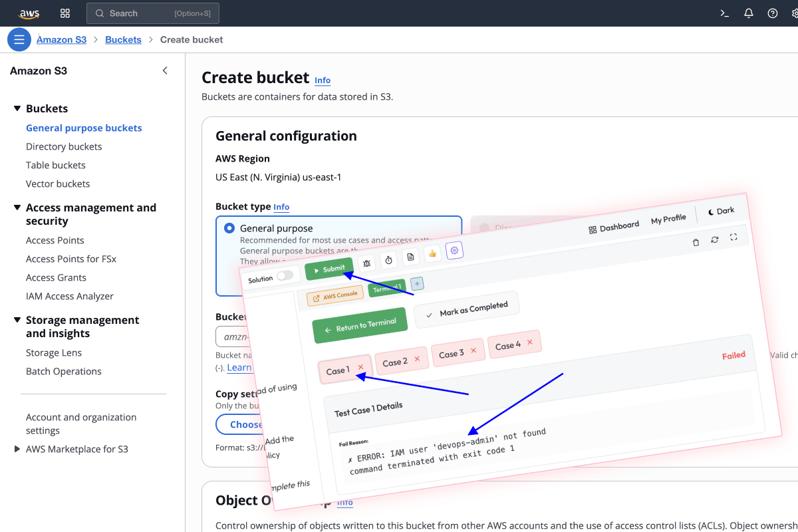Click the AWS Search field
798x532 pixels.
[x=153, y=13]
